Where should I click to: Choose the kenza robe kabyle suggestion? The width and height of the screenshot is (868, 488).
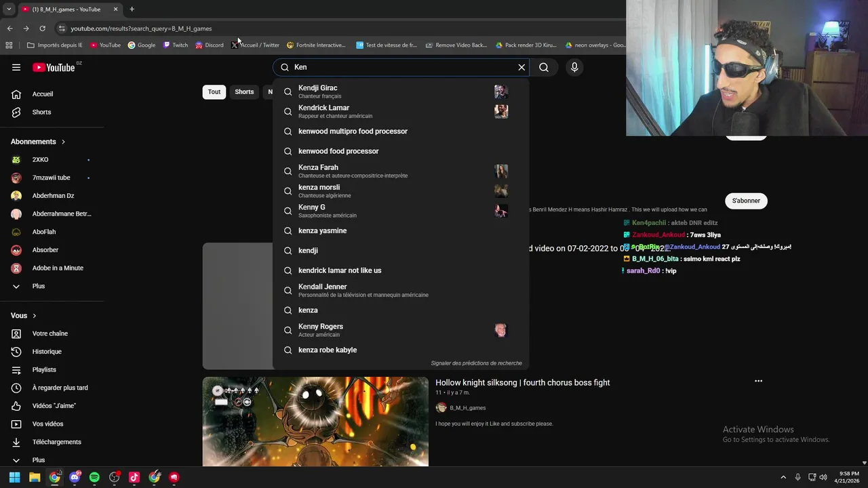click(x=401, y=350)
